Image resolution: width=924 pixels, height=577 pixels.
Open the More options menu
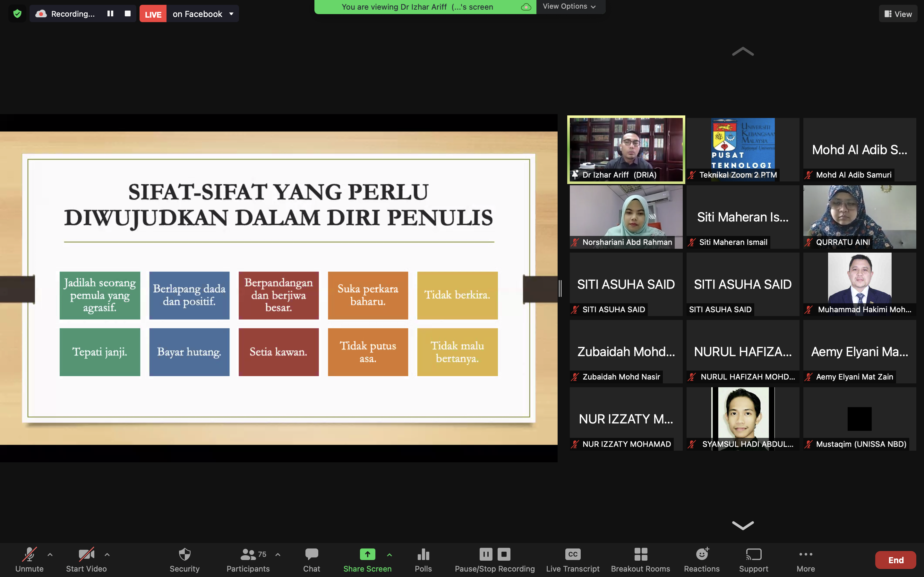click(806, 559)
